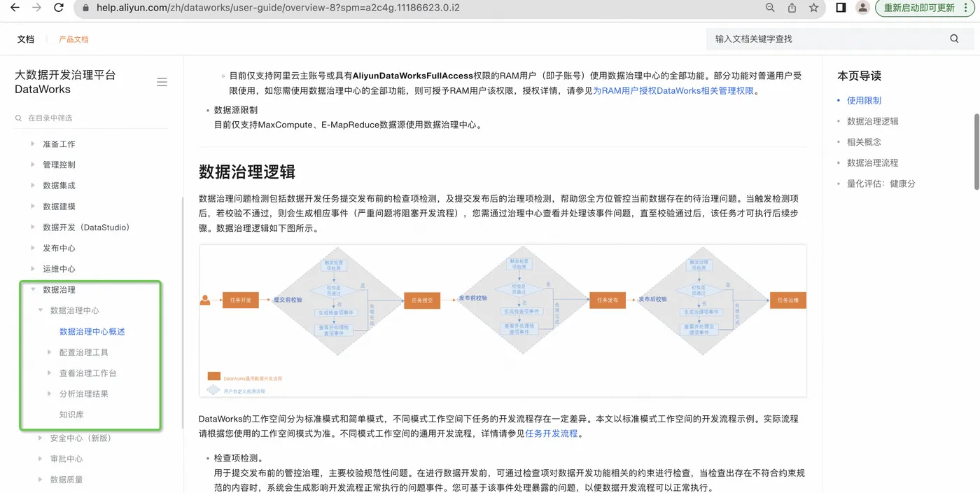Click the 数据治理逻辑 section heading
The height and width of the screenshot is (493, 980).
click(x=246, y=172)
